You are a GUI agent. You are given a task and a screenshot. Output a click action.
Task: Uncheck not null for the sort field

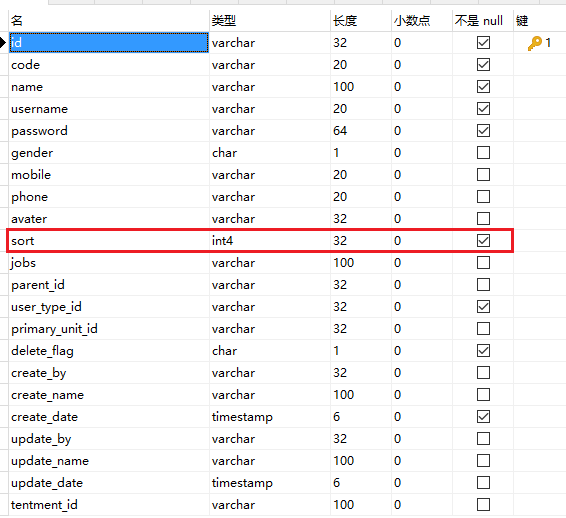[483, 241]
